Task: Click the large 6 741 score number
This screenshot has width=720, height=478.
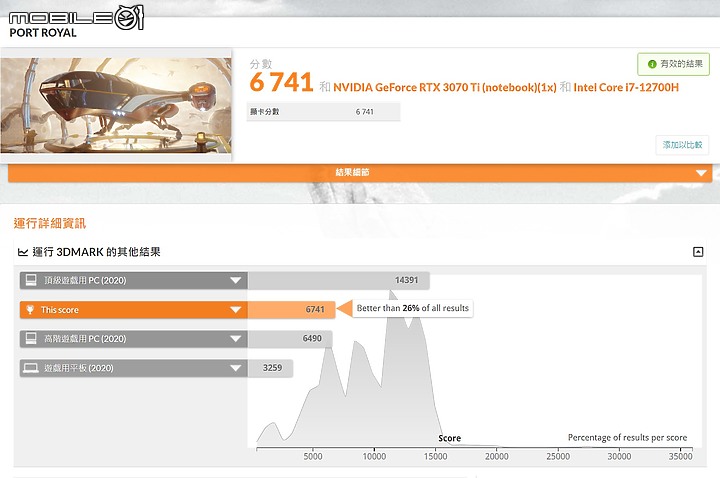Action: tap(281, 83)
